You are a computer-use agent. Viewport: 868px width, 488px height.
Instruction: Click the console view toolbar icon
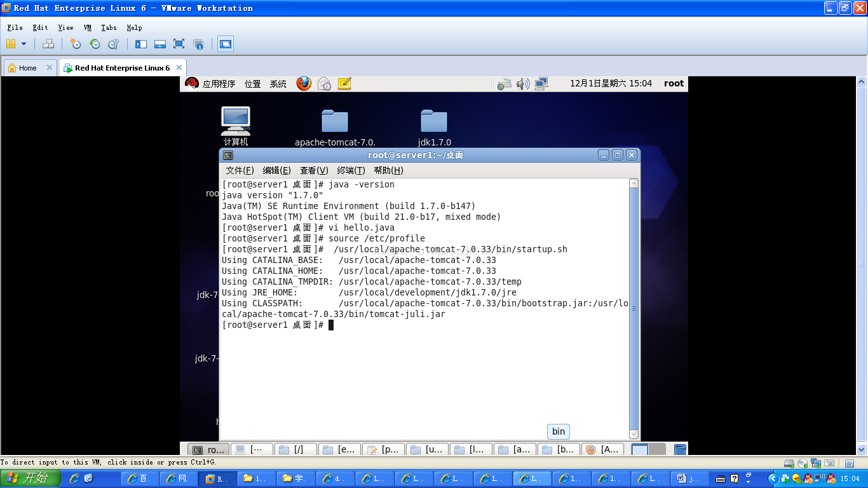point(226,44)
